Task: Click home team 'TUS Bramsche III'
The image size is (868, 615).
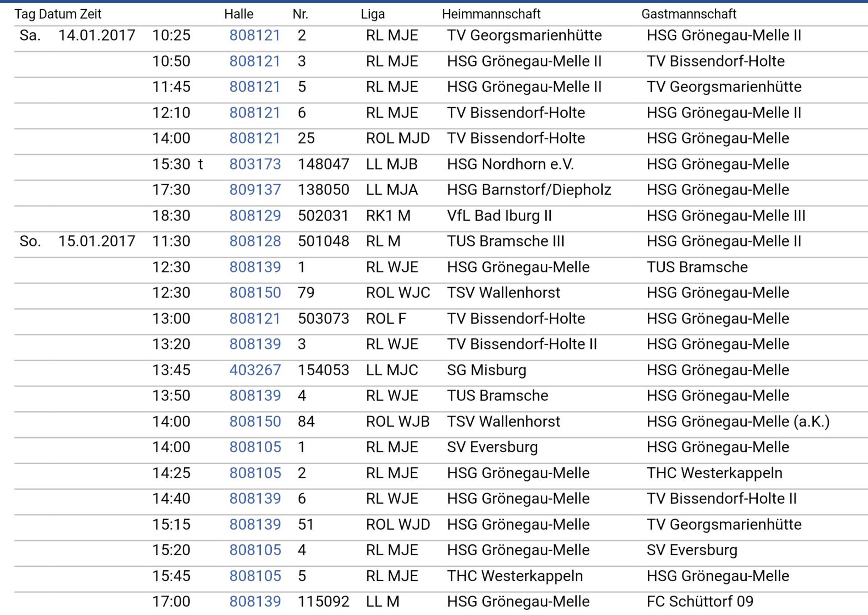Action: [x=506, y=241]
